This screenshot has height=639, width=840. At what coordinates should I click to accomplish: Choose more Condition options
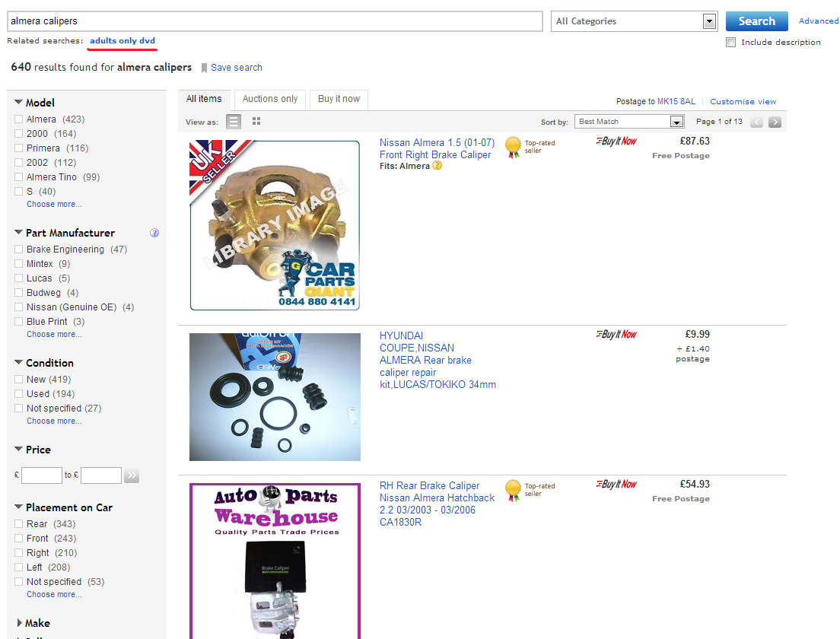pos(54,421)
